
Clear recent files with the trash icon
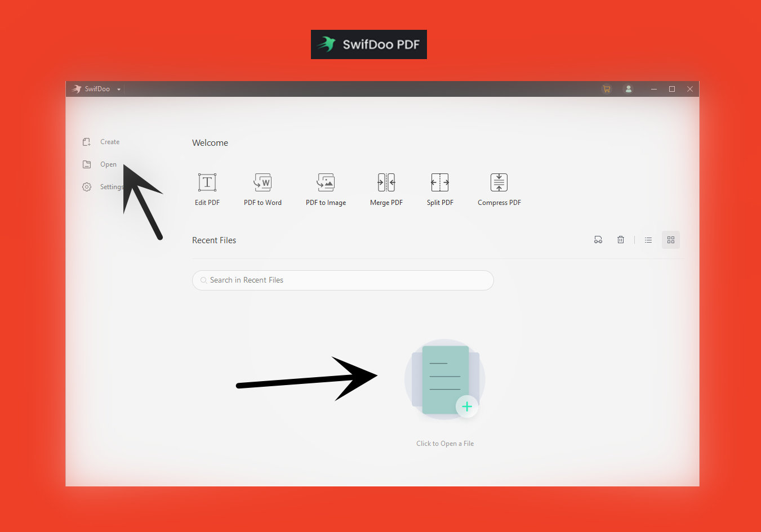tap(621, 240)
